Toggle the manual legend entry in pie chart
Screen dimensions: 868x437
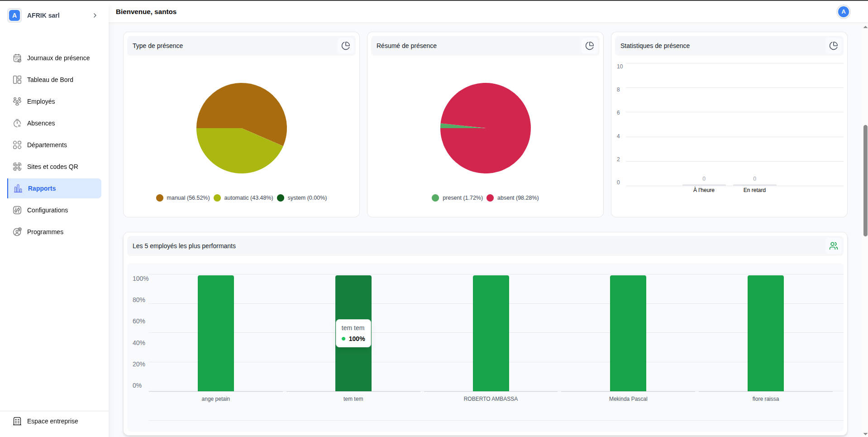(x=183, y=198)
